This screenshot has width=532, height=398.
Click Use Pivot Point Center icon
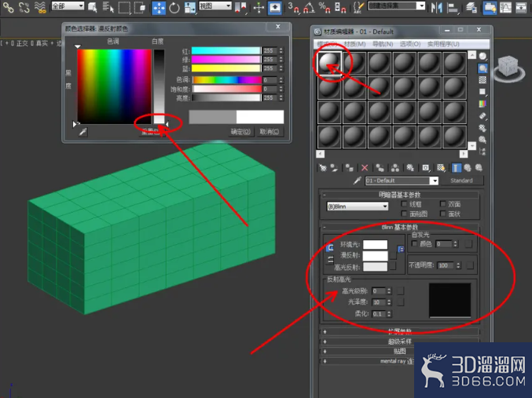pyautogui.click(x=240, y=8)
